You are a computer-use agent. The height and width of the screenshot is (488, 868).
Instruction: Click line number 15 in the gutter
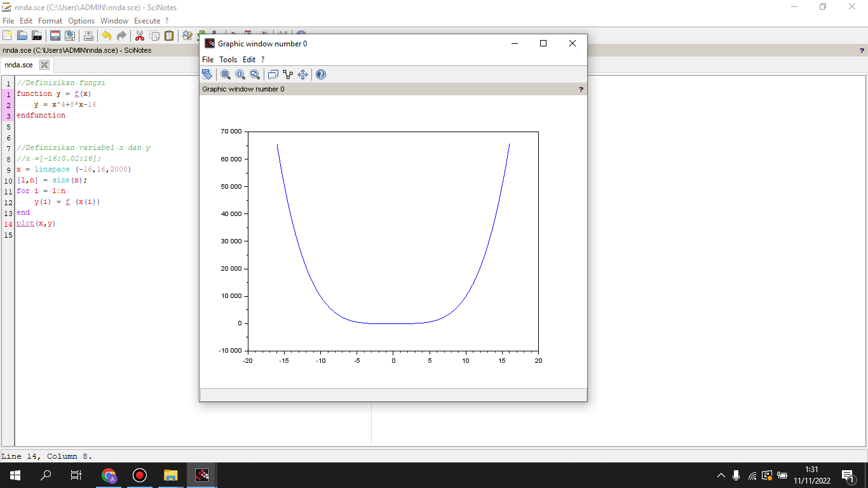pos(8,235)
